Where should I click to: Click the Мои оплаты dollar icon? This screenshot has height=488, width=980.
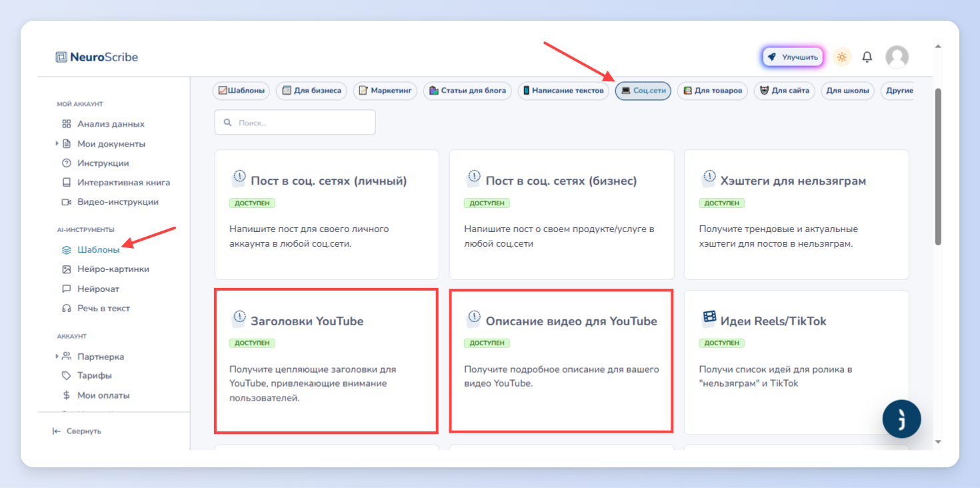(66, 395)
